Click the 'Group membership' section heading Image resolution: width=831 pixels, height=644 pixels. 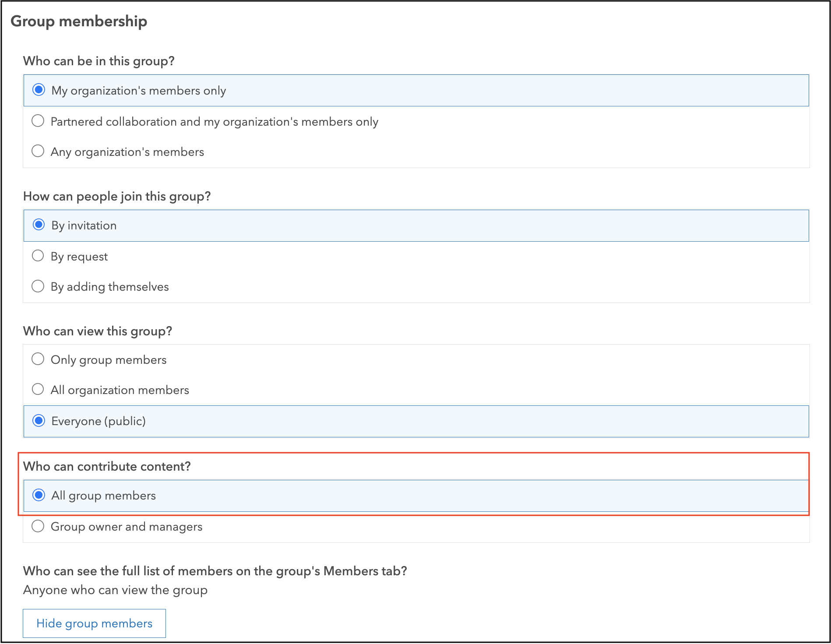pos(79,21)
